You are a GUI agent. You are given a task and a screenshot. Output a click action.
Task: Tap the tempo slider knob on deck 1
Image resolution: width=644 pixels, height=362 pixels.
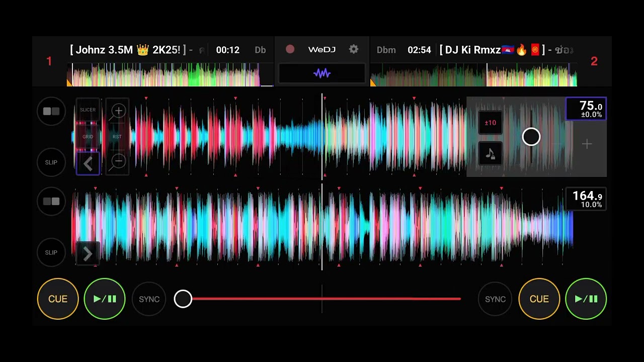tap(531, 137)
